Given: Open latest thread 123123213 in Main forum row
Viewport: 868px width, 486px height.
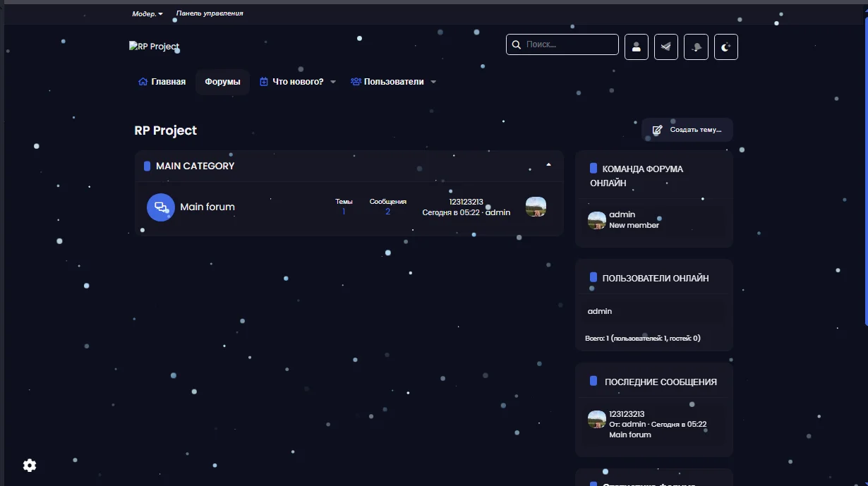Looking at the screenshot, I should pyautogui.click(x=466, y=202).
